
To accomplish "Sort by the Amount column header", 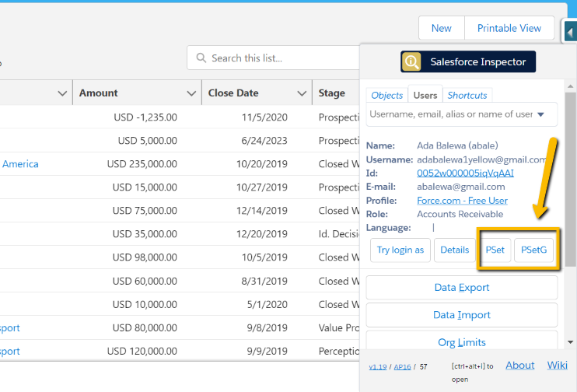I will pyautogui.click(x=98, y=93).
